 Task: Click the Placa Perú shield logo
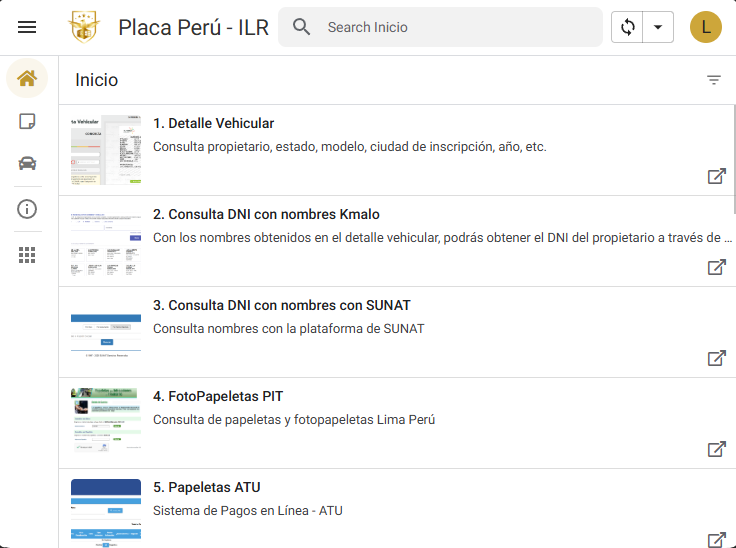[83, 27]
